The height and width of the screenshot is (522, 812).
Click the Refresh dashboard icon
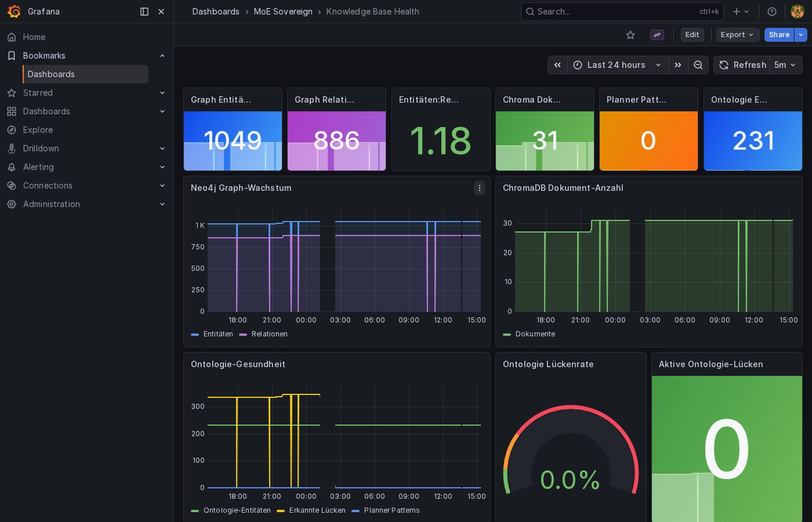(x=724, y=65)
